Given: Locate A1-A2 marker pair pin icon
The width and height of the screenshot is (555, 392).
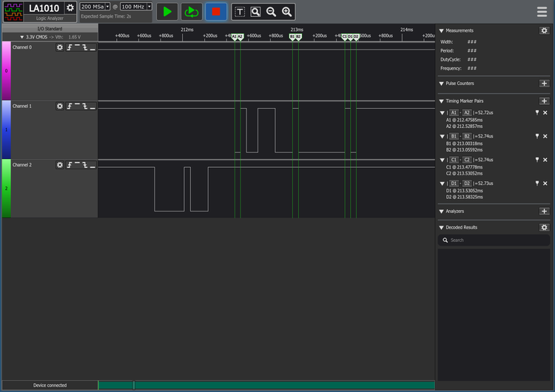Looking at the screenshot, I should (x=537, y=112).
